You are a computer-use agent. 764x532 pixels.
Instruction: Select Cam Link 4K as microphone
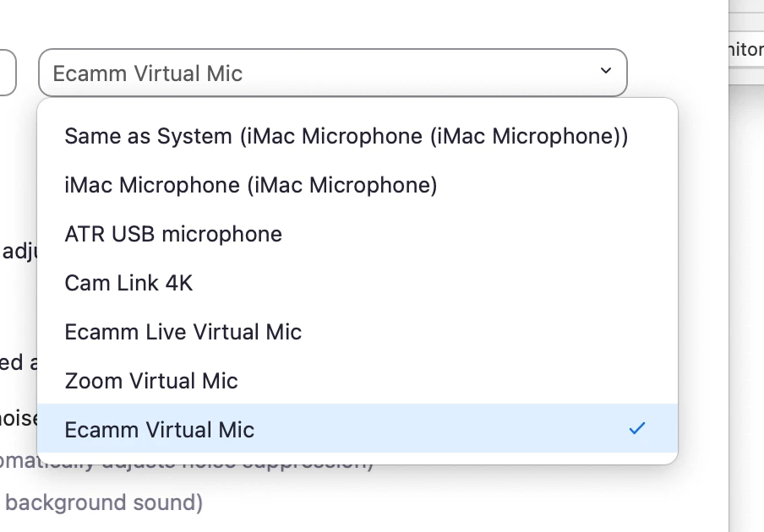[x=357, y=283]
